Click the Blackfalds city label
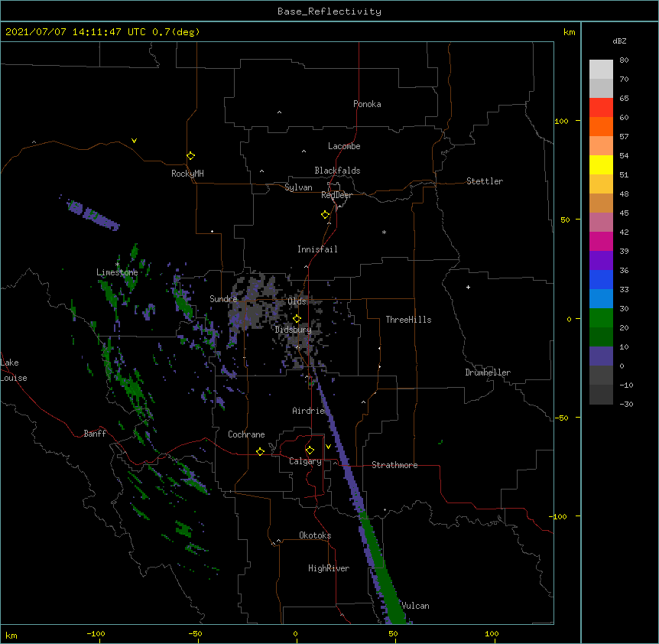The height and width of the screenshot is (644, 659). pos(337,171)
